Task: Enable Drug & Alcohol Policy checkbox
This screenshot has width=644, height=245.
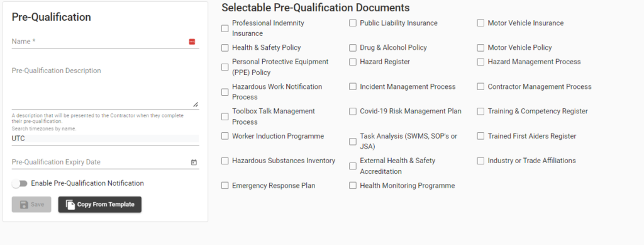Action: coord(352,48)
